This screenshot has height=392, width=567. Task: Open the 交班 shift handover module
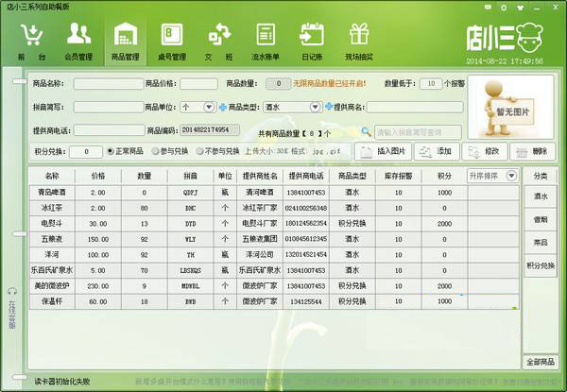[220, 41]
